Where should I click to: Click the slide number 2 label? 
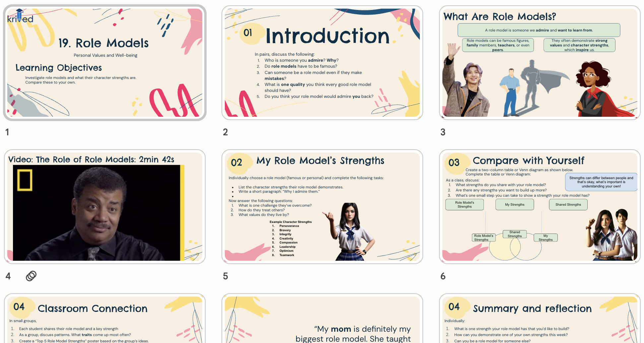pos(225,132)
